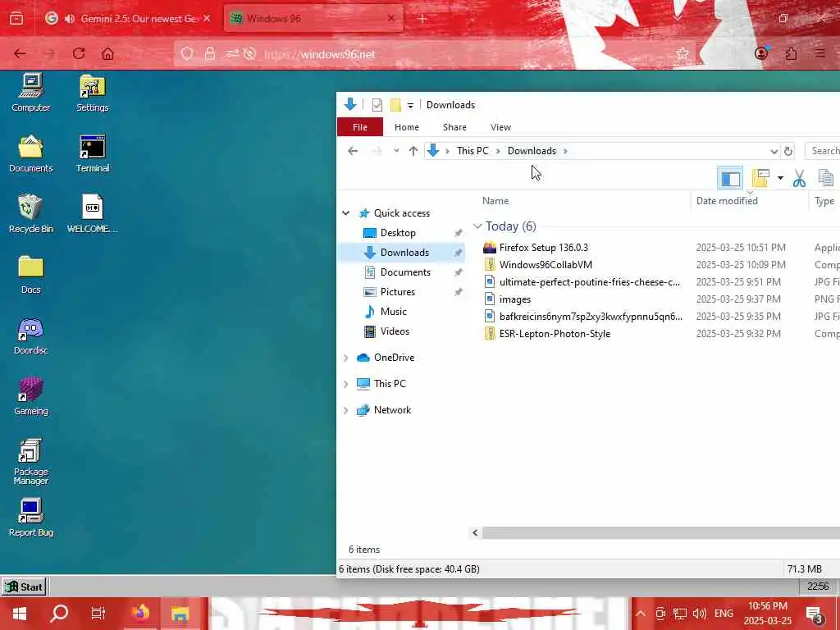Screen dimensions: 840x630
Task: Open the Computer desktop icon in Windows 96
Action: point(31,92)
